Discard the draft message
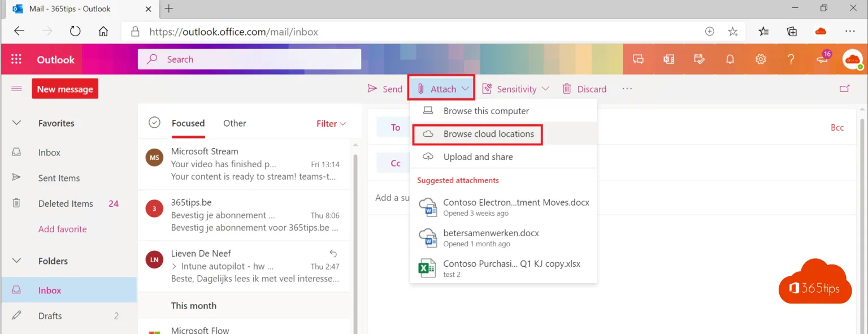Viewport: 868px width, 334px height. (x=584, y=89)
